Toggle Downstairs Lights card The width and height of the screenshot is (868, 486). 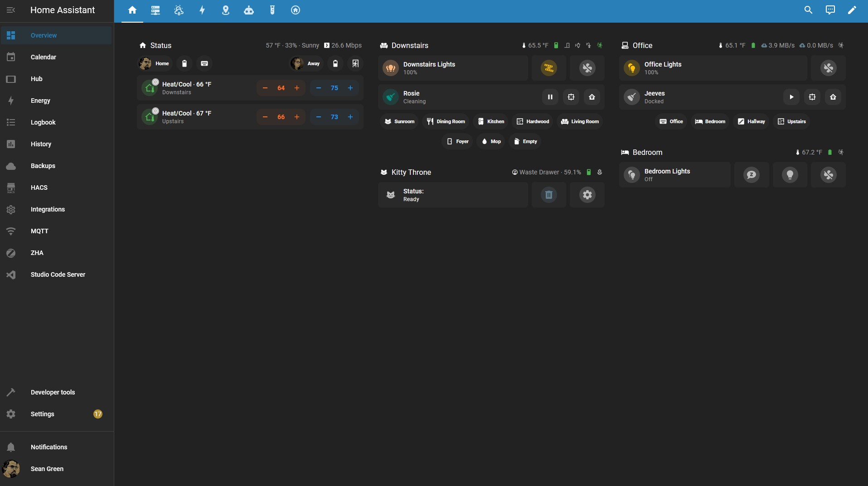point(453,68)
